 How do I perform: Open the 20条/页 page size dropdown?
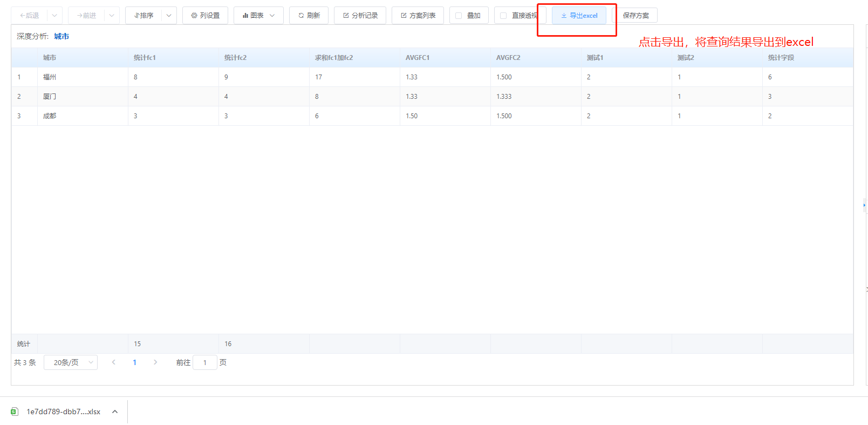click(x=71, y=362)
